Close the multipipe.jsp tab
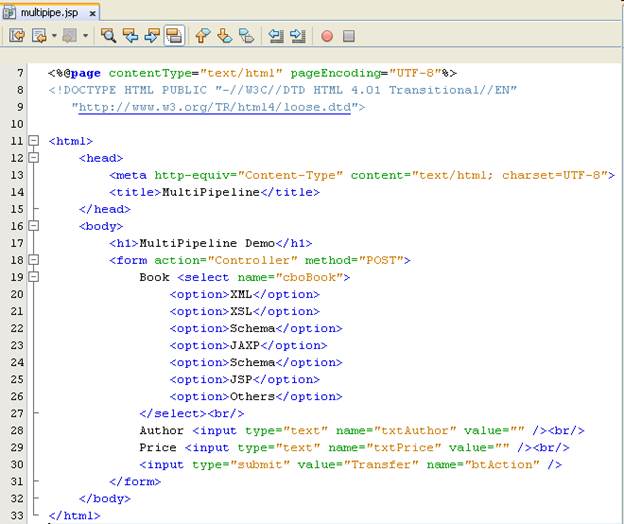 click(x=92, y=14)
